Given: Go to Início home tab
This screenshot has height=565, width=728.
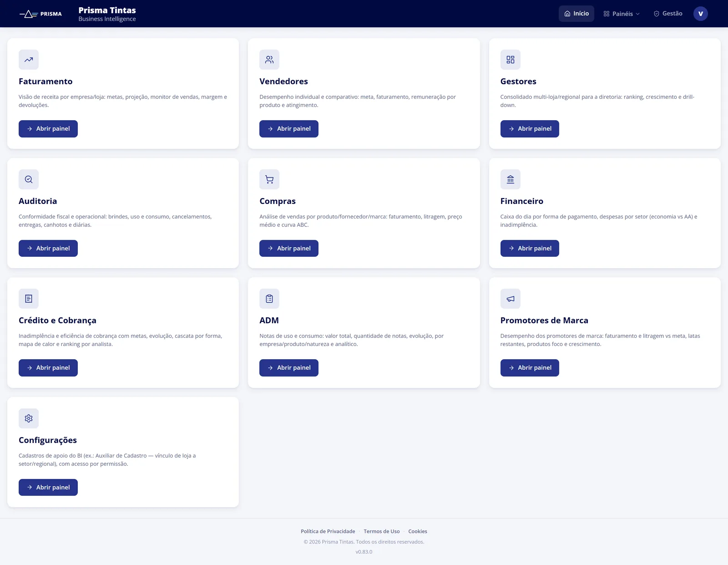Looking at the screenshot, I should coord(576,14).
